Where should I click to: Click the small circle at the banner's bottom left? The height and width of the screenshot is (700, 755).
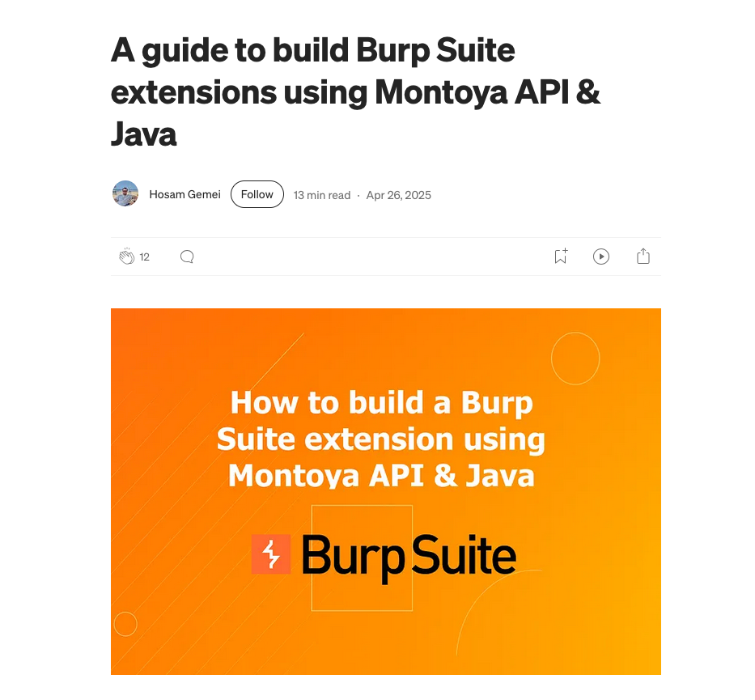coord(126,624)
